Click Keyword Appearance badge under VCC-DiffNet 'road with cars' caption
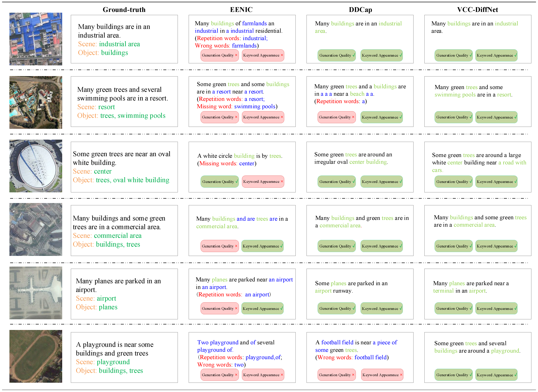538x392 pixels. pos(496,182)
